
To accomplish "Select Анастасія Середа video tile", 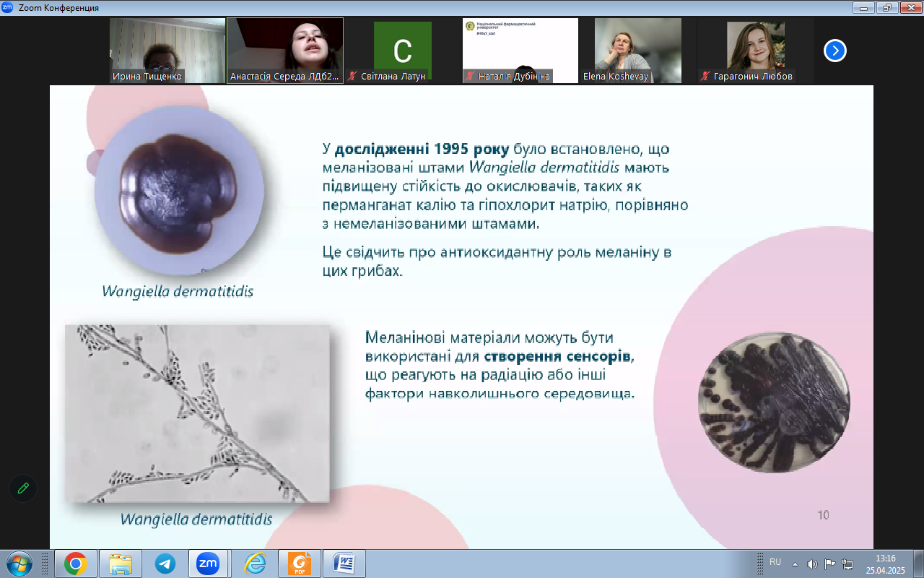I will click(285, 51).
